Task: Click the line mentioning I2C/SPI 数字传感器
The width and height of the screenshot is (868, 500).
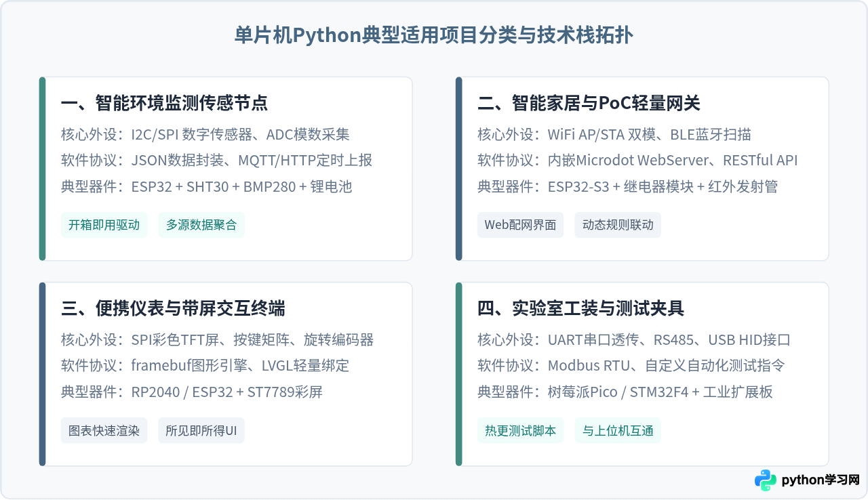Action: tap(205, 134)
